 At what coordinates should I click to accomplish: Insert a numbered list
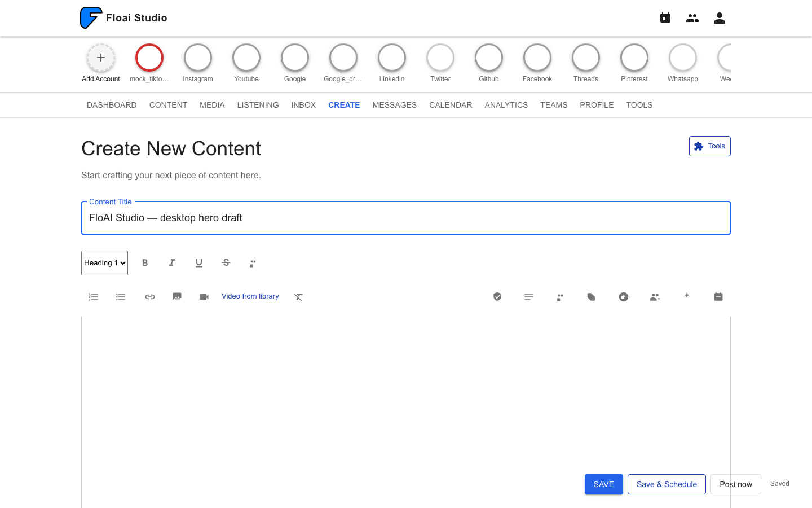click(94, 297)
